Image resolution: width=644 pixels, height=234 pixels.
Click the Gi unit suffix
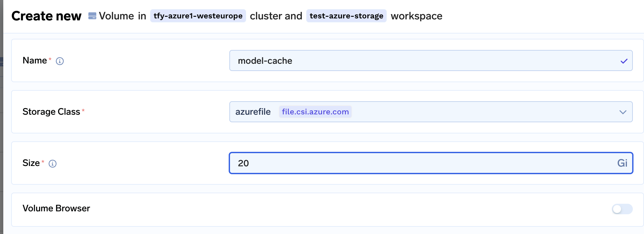click(x=622, y=163)
